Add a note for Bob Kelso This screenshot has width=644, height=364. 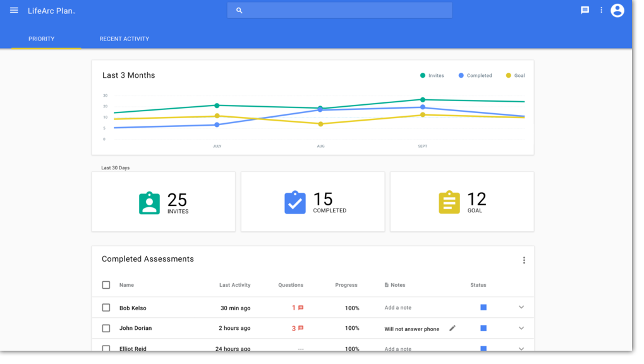point(398,307)
